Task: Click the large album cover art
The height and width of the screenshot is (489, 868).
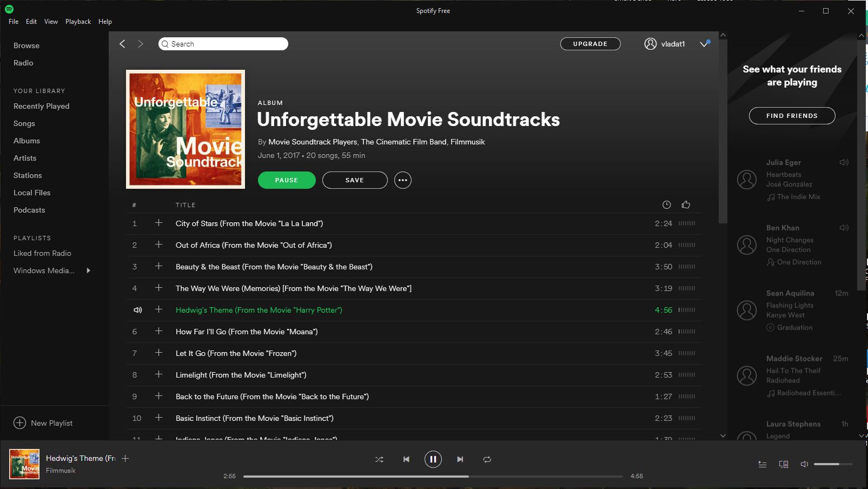Action: (x=185, y=129)
